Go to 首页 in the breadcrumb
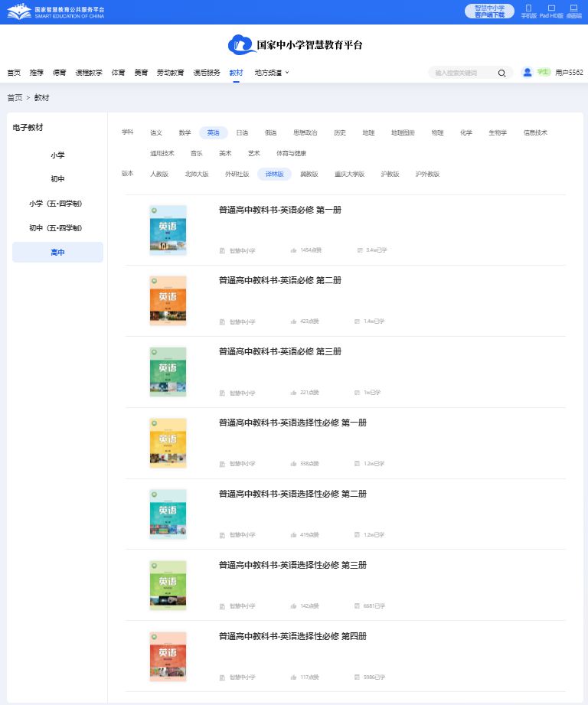Screen dimensions: 588x705 (x=15, y=98)
